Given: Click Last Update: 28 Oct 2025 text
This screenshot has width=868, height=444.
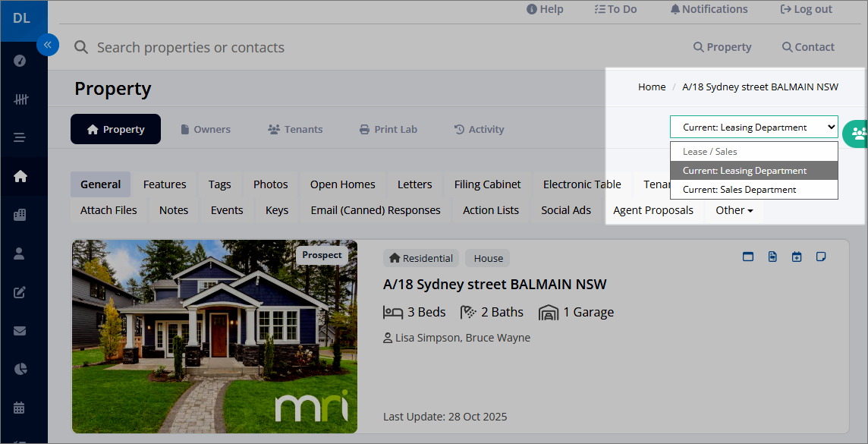Looking at the screenshot, I should tap(445, 417).
